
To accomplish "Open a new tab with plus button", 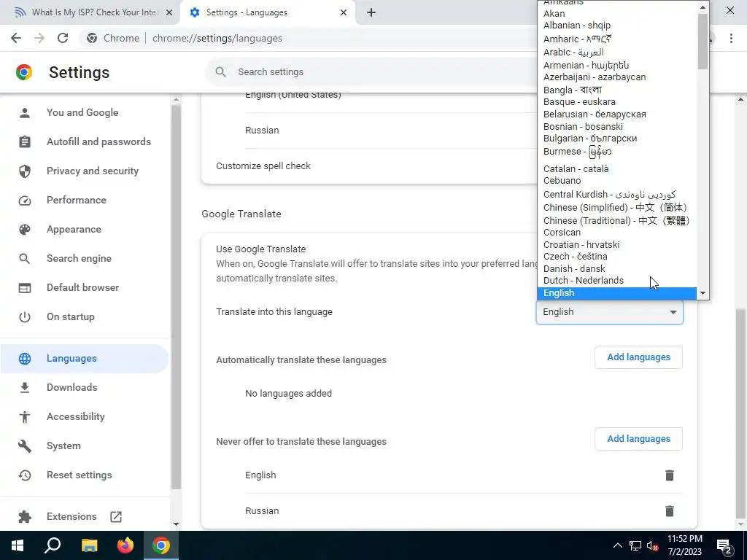I will (371, 12).
